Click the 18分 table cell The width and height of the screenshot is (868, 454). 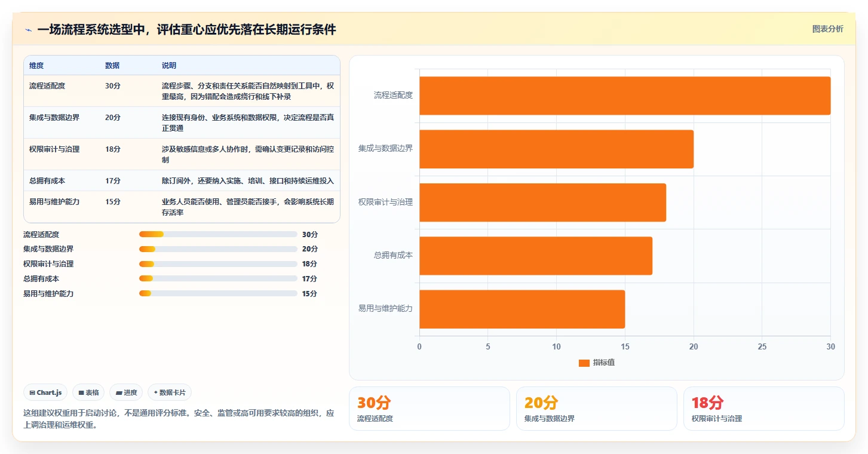pos(113,149)
